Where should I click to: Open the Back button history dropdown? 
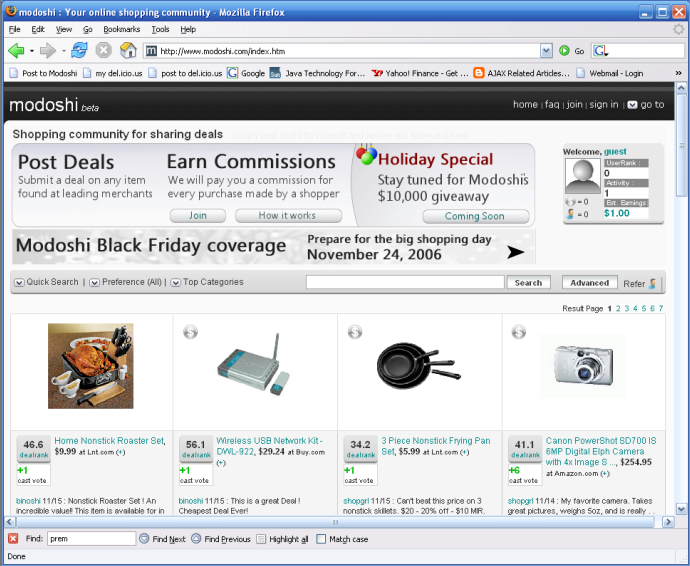tap(32, 51)
